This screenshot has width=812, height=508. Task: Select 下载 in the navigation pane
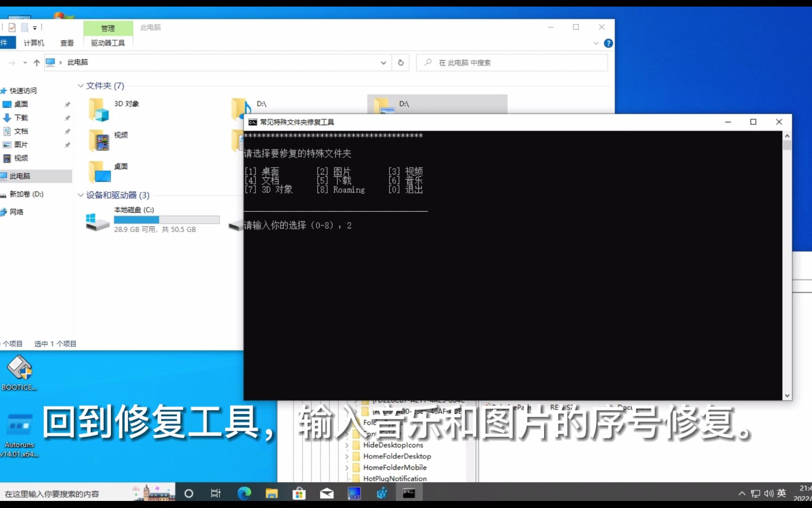(x=21, y=118)
